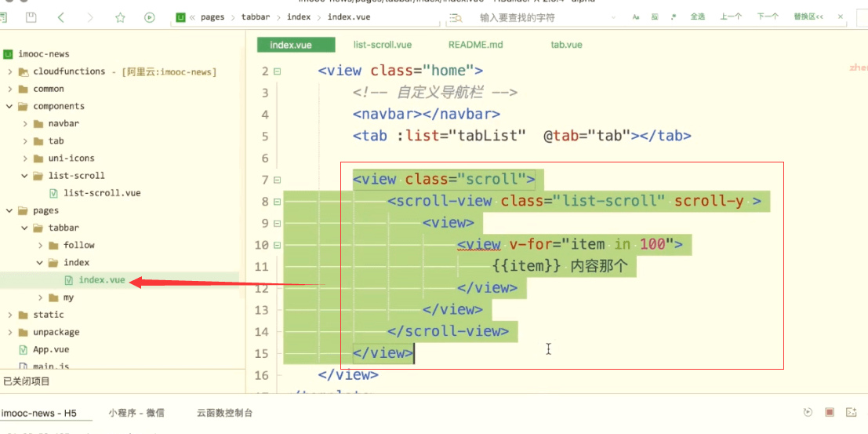
Task: Expand the cloudfunctions folder chevron
Action: [x=9, y=71]
